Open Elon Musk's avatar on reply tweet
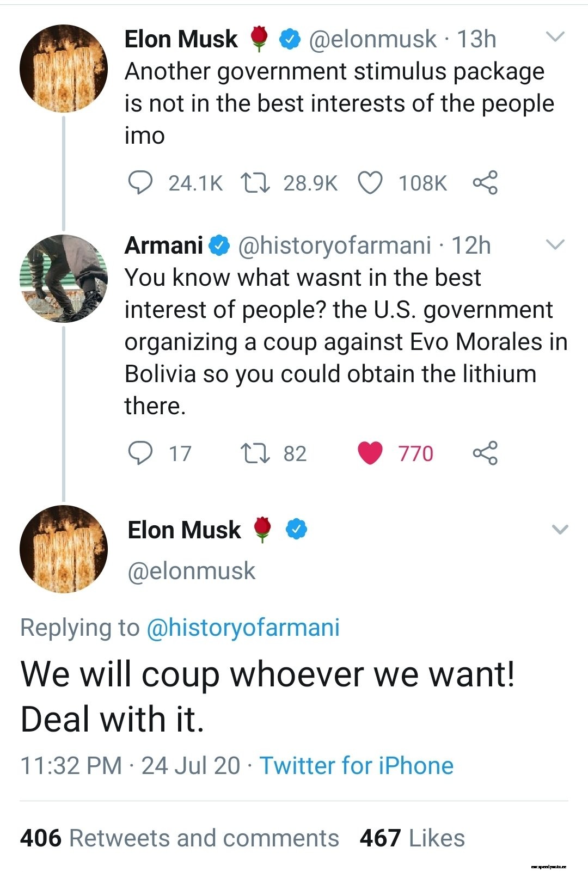Viewport: 588px width, 872px height. pyautogui.click(x=64, y=549)
